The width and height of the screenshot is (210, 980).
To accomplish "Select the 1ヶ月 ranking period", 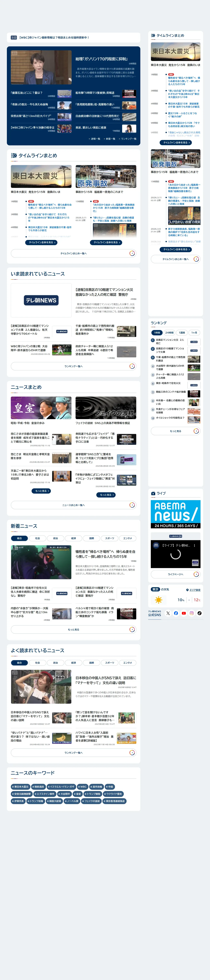I will [x=194, y=333].
